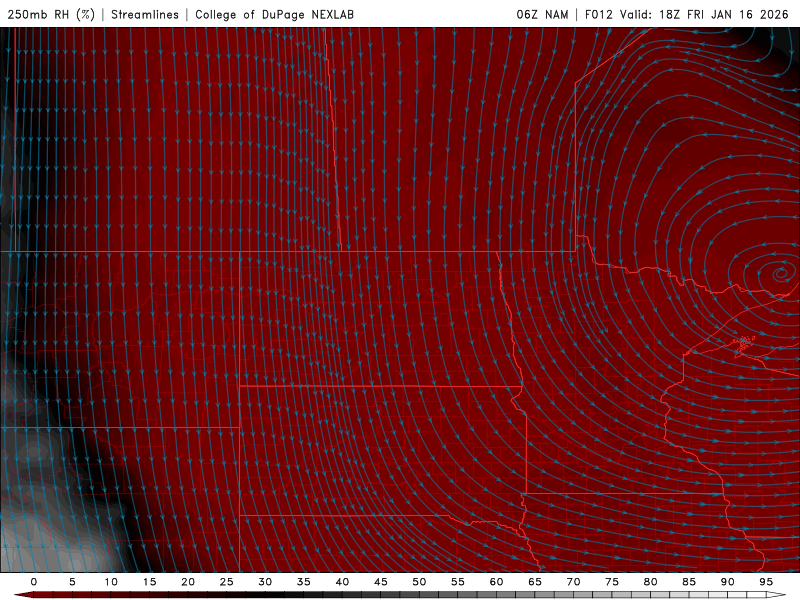The image size is (800, 600).
Task: Click the colorbar label '45'
Action: 381,582
